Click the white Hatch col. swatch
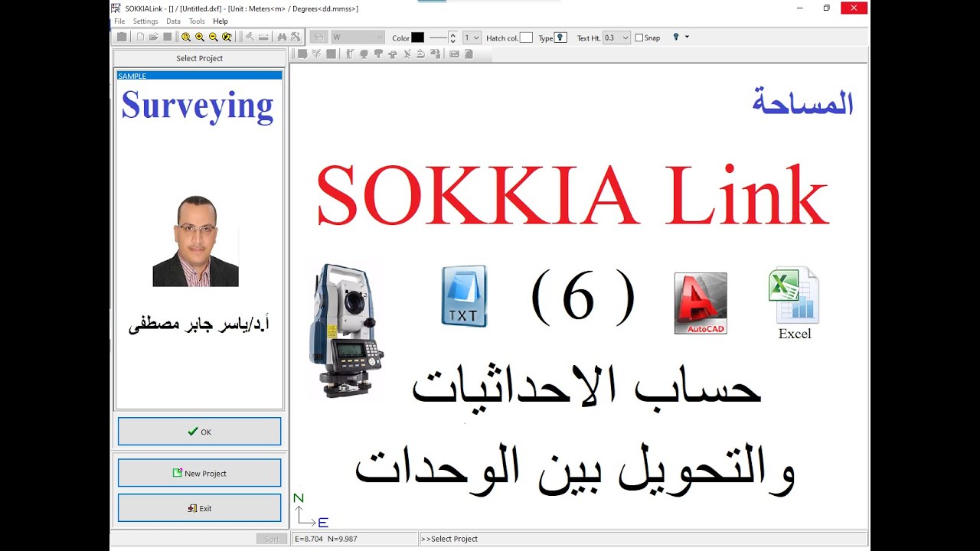The image size is (980, 551). (x=526, y=37)
